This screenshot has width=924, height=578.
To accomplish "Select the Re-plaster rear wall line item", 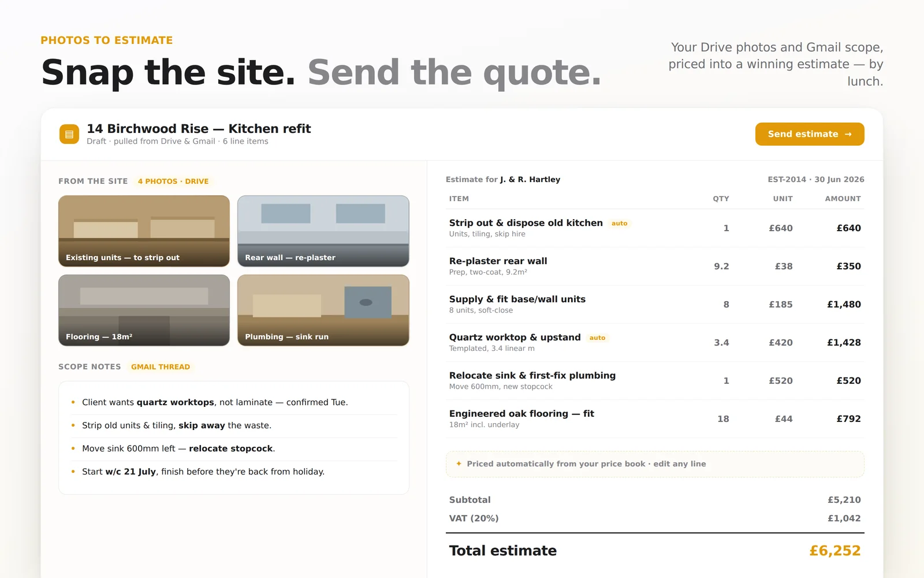I will (x=655, y=266).
